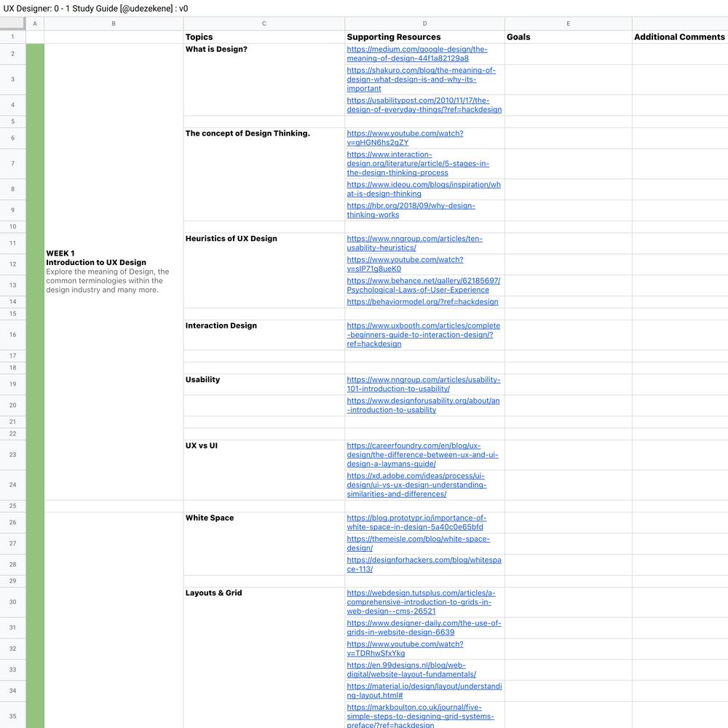Select the "Supporting Resources" header cell

click(x=424, y=37)
